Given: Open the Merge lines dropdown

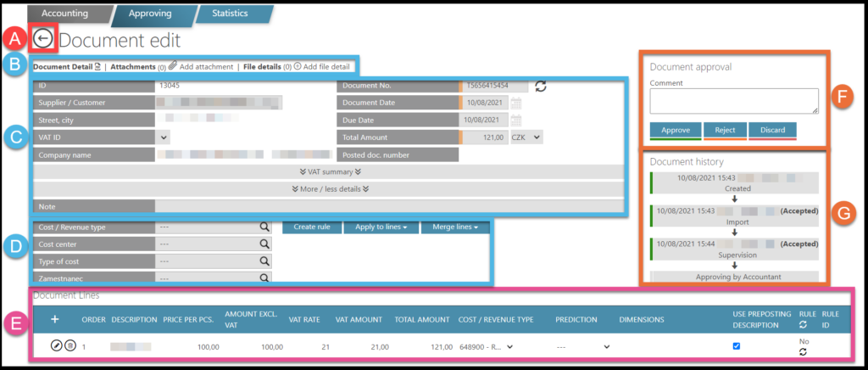Looking at the screenshot, I should (x=455, y=227).
